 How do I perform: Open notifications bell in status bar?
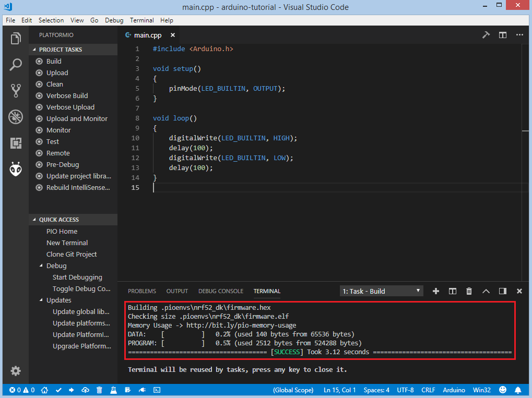tap(518, 390)
